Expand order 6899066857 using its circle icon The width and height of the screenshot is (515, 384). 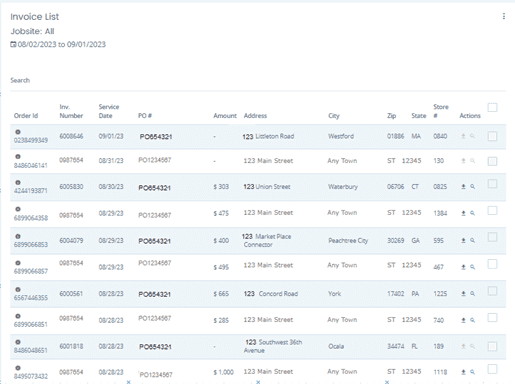[18, 263]
